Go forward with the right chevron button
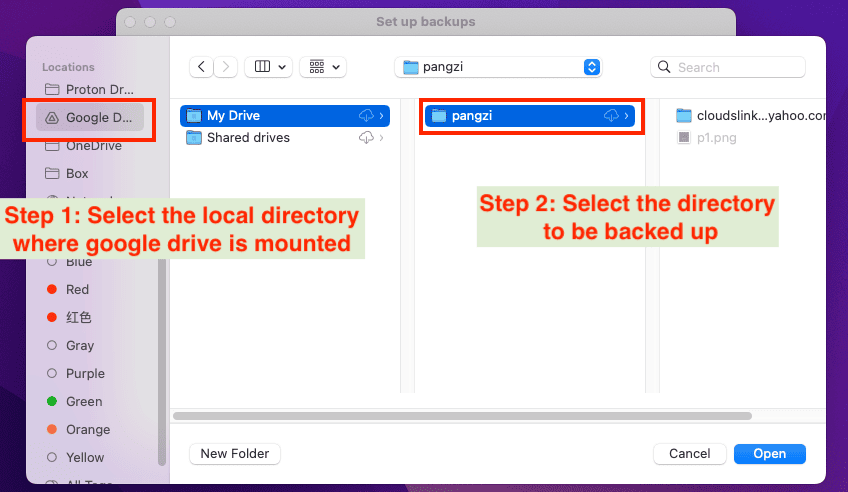Screen dimensions: 848x492 [226, 67]
